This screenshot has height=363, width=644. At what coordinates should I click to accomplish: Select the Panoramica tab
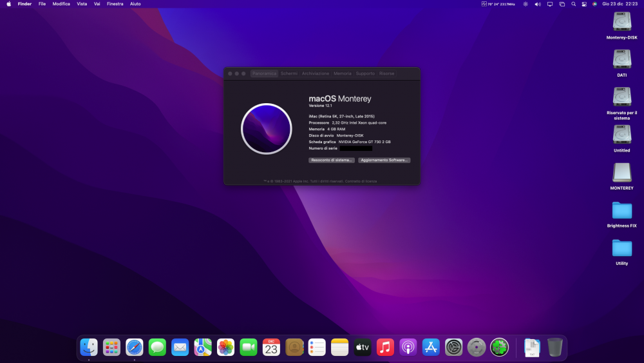264,74
